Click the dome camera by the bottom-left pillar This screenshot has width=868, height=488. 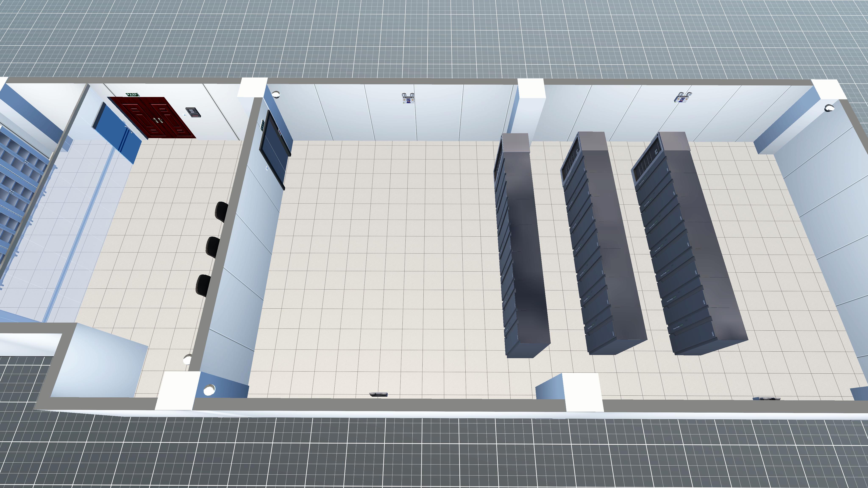(209, 390)
